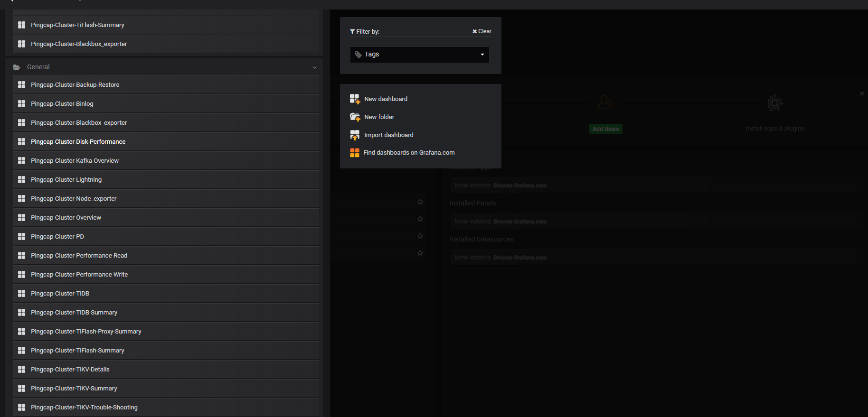Viewport: 868px width, 417px height.
Task: Click the Grafana.com dashboards icon
Action: [355, 153]
